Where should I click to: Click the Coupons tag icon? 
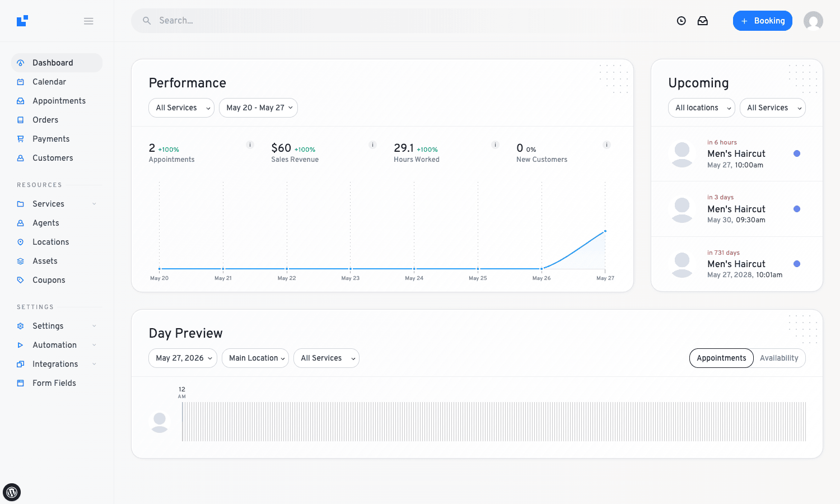(21, 280)
